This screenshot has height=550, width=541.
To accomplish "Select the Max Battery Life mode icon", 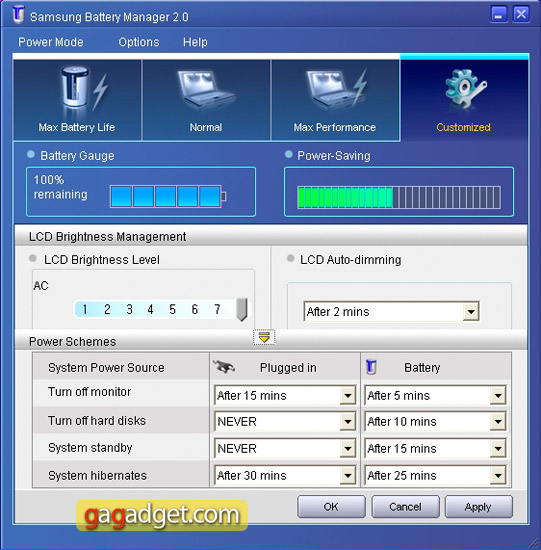I will pos(83,87).
